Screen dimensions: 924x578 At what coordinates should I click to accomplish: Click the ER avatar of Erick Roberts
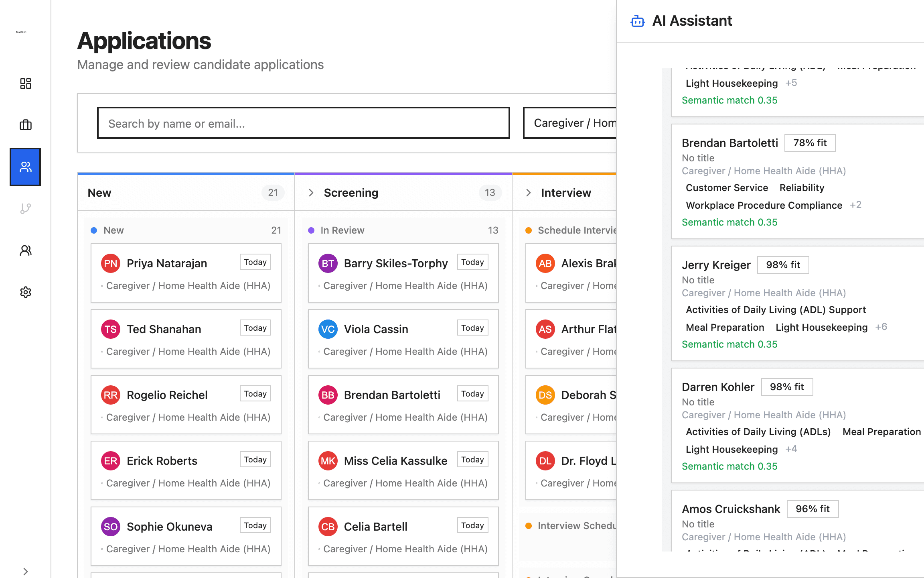[111, 461]
